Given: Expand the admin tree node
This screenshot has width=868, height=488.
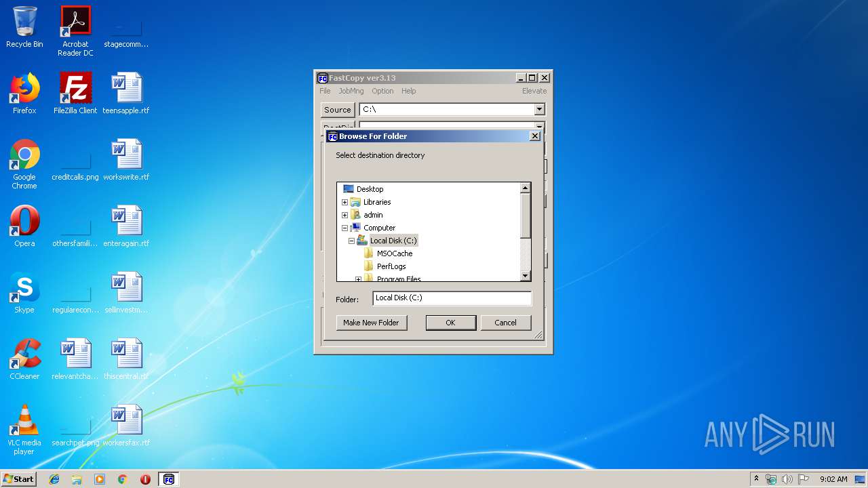Looking at the screenshot, I should coord(344,215).
